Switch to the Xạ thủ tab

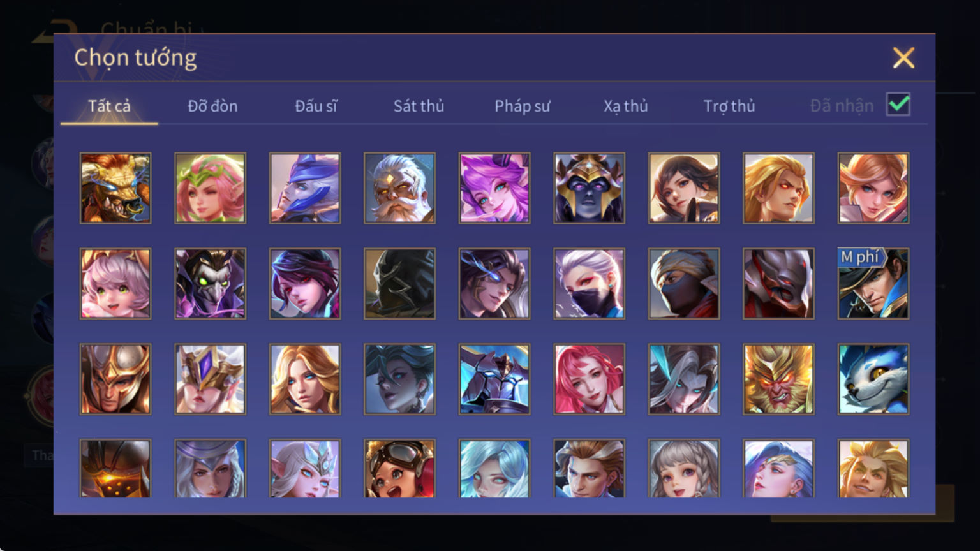[x=625, y=106]
